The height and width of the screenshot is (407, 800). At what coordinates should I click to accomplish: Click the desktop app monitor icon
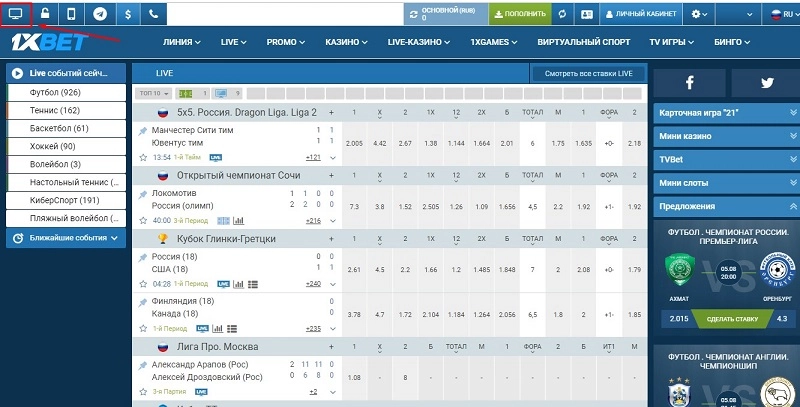(x=16, y=14)
